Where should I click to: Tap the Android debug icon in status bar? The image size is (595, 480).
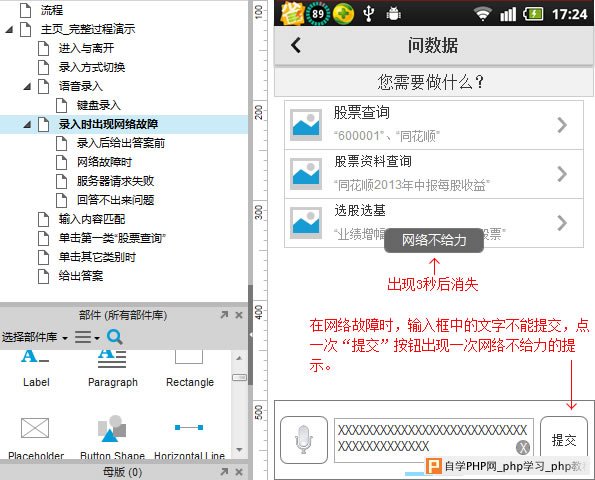click(x=394, y=14)
